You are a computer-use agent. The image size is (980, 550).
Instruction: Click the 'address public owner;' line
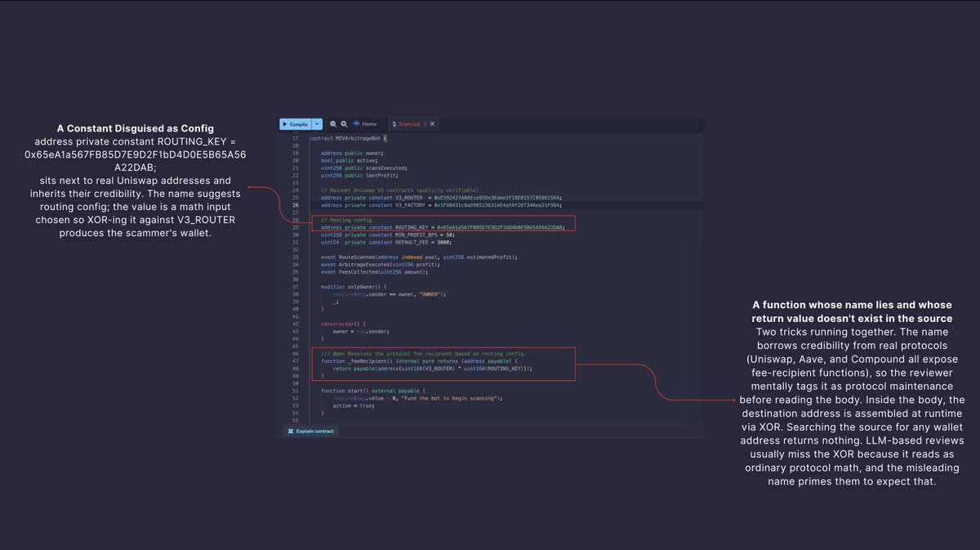point(352,153)
